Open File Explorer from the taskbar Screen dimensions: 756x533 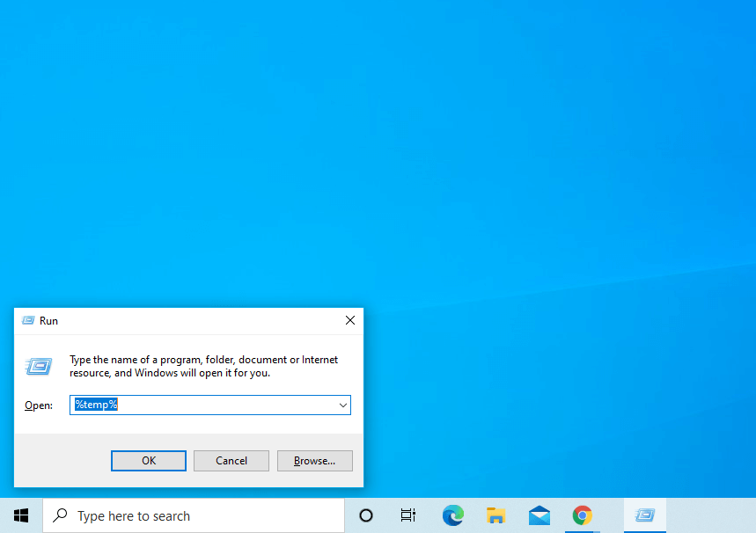pos(495,515)
